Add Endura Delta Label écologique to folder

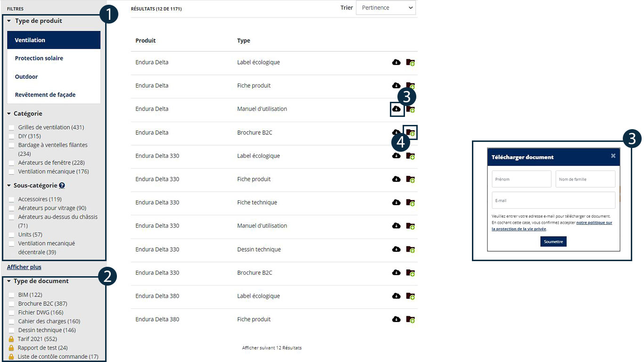click(x=410, y=62)
